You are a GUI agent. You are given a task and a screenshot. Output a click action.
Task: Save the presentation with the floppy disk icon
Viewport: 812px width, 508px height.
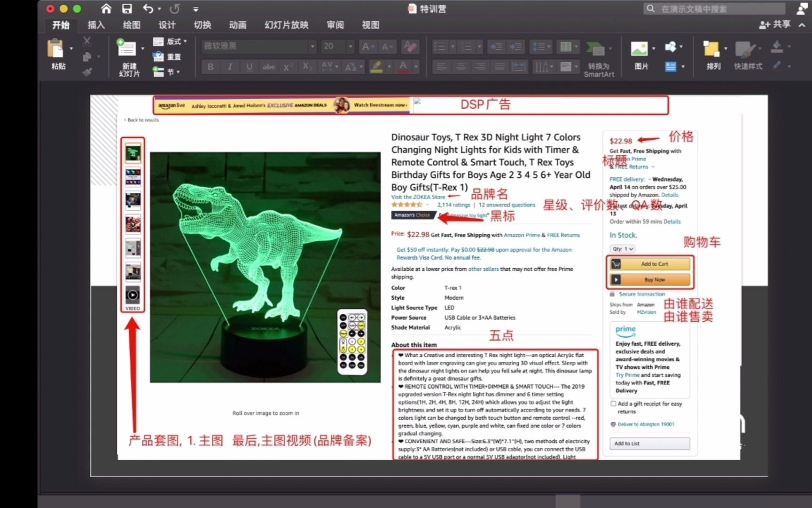127,8
